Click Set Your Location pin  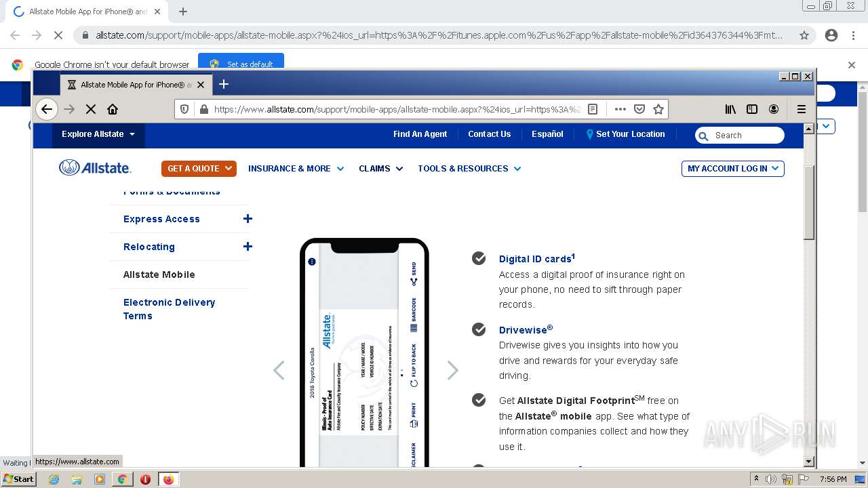click(x=590, y=134)
